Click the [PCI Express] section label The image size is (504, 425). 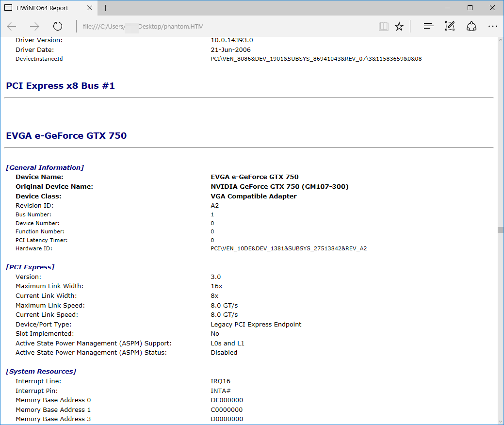click(x=30, y=267)
